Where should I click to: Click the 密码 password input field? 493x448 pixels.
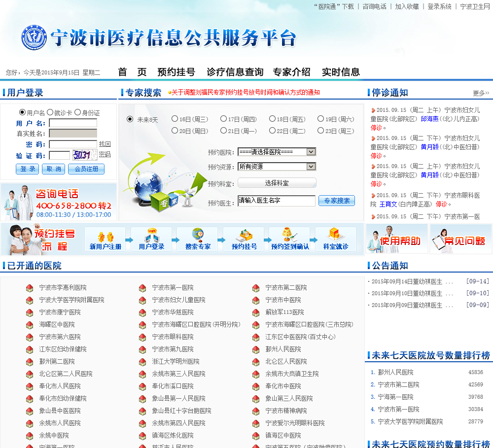pyautogui.click(x=73, y=144)
